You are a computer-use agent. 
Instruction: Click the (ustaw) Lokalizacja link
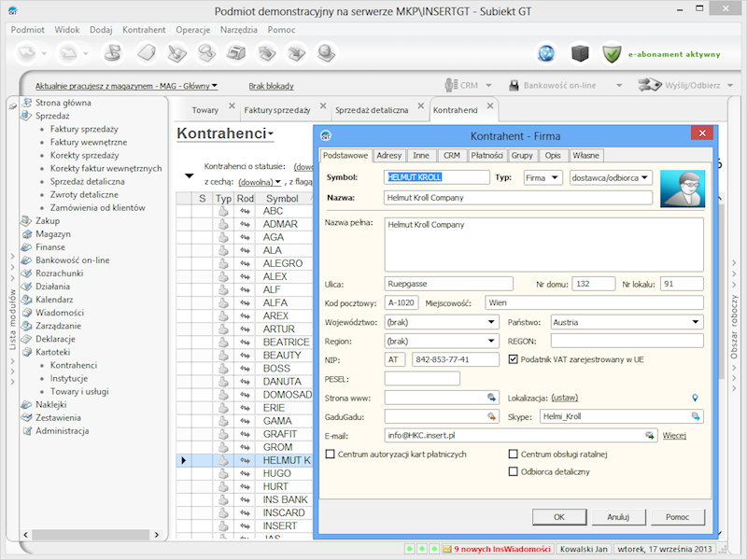(565, 398)
